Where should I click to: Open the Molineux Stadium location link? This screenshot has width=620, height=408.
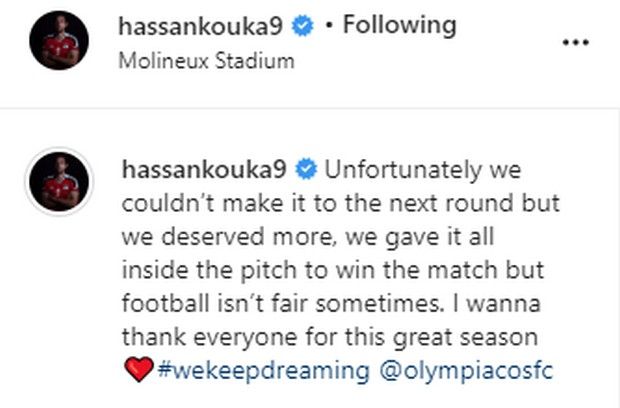[x=206, y=60]
